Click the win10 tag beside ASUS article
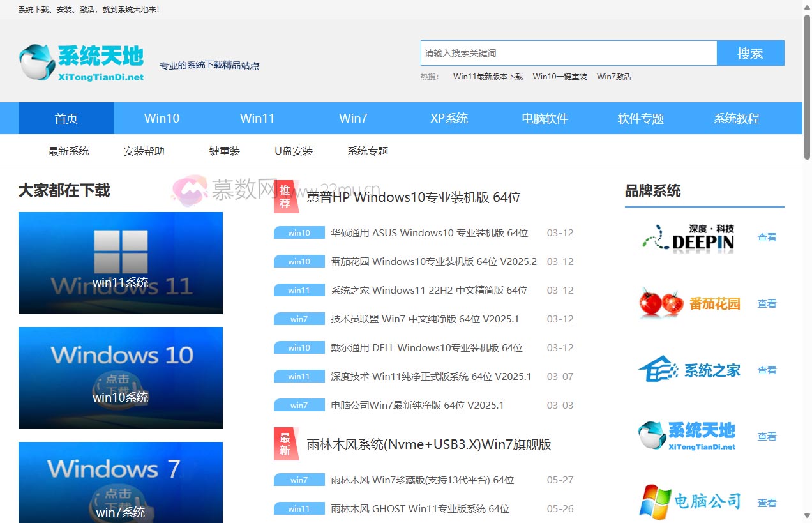The width and height of the screenshot is (812, 523). pyautogui.click(x=299, y=232)
